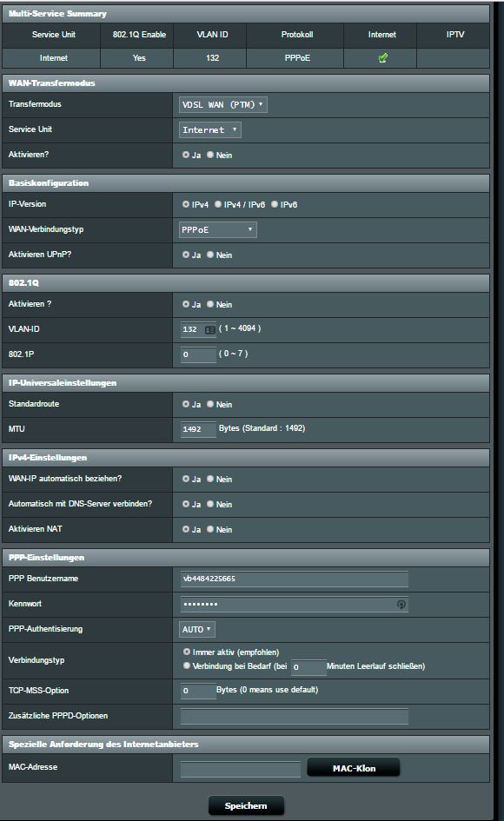Select Nein for Aktivieren UPnP?
Image resolution: width=504 pixels, height=821 pixels.
(x=210, y=255)
